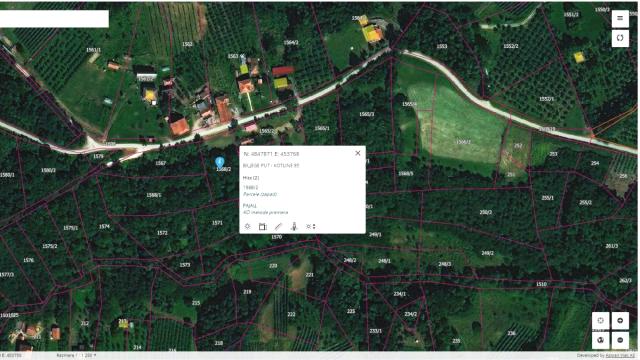Select parcel label 1552/1

point(547,99)
